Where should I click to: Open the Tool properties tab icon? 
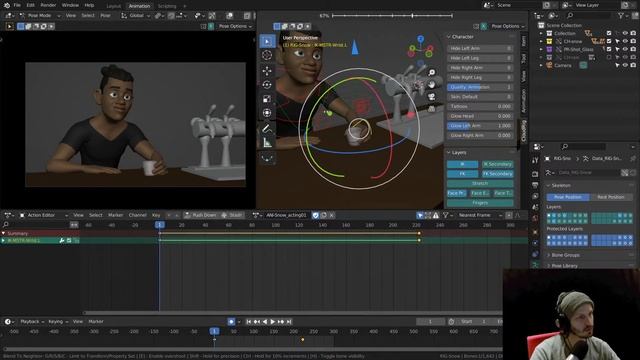535,161
